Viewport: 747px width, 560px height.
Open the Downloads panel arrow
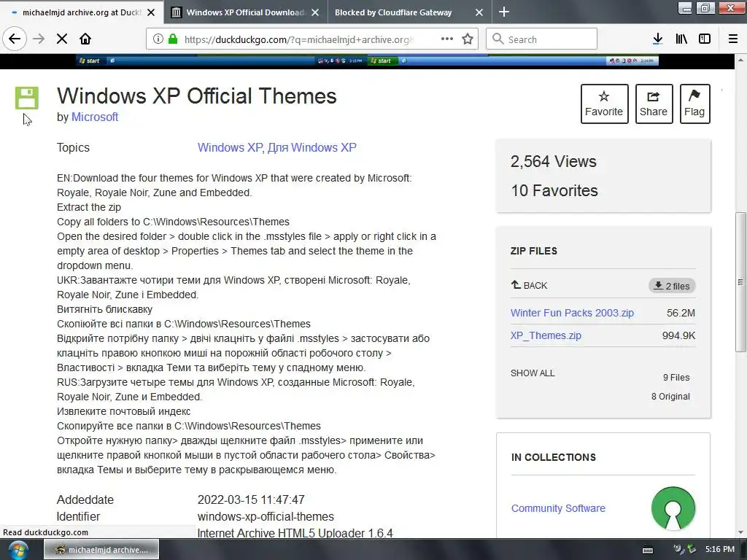tap(657, 39)
